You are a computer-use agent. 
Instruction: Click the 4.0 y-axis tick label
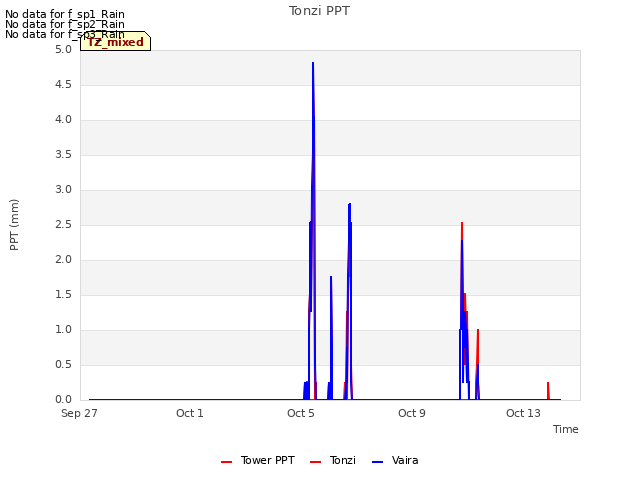[x=63, y=120]
